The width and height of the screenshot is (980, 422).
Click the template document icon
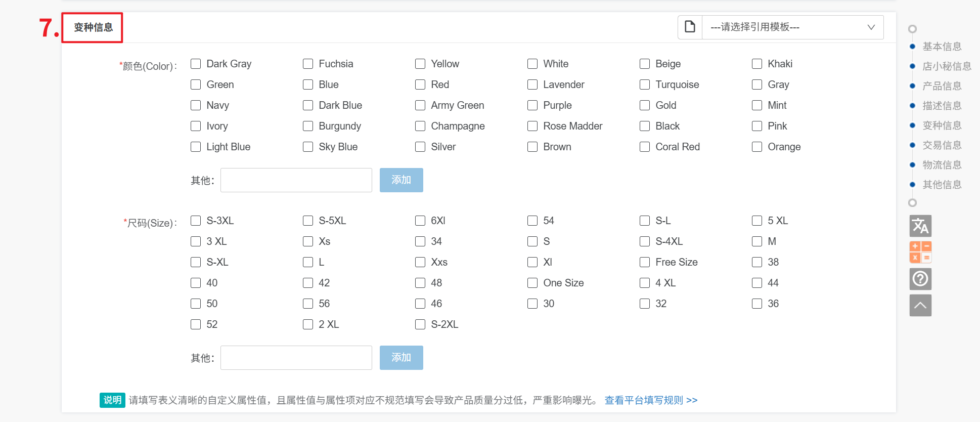click(x=690, y=27)
